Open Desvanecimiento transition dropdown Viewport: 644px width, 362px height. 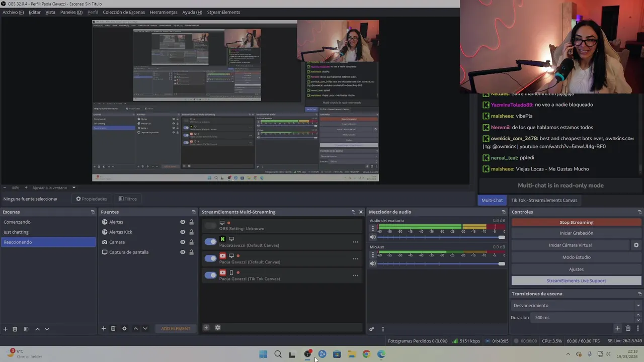576,305
